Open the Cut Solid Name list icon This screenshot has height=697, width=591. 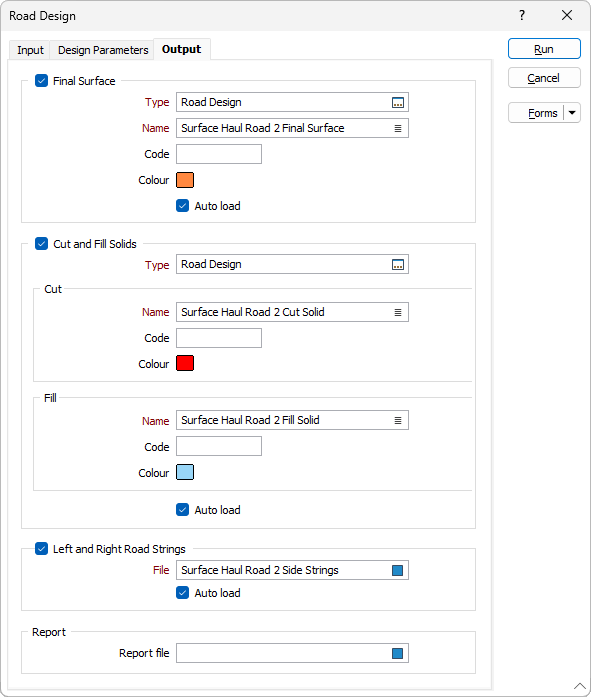398,312
